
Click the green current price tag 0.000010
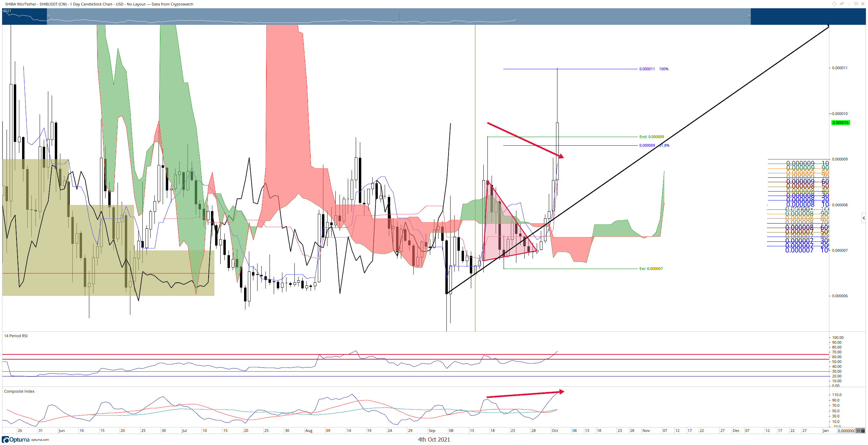[840, 123]
